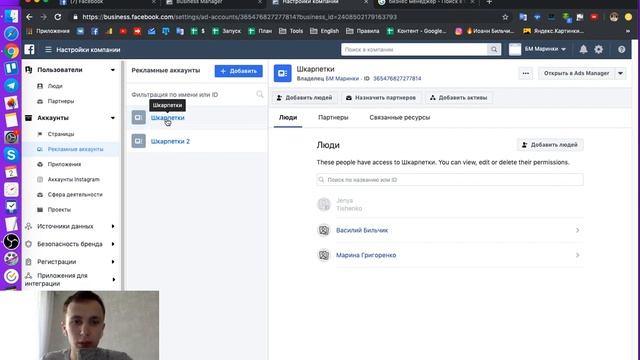The image size is (640, 360).
Task: Click the Facebook bookmark icon in the bookmarks bar
Action: point(94,31)
